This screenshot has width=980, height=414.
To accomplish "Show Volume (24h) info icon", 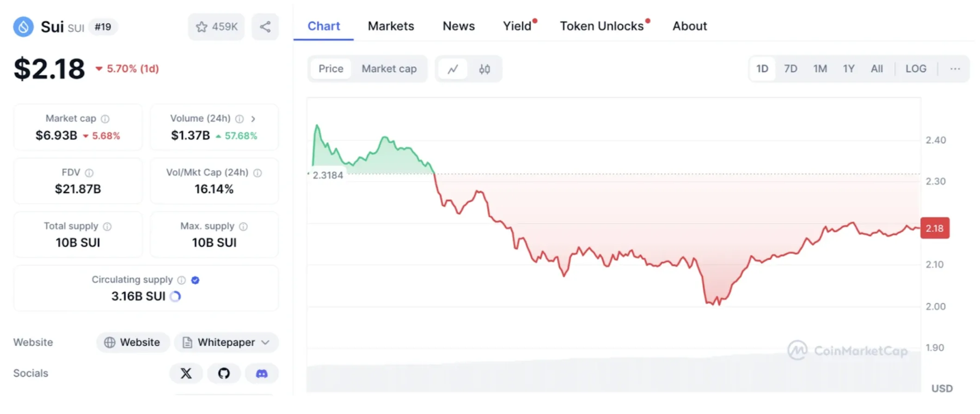I will [239, 119].
